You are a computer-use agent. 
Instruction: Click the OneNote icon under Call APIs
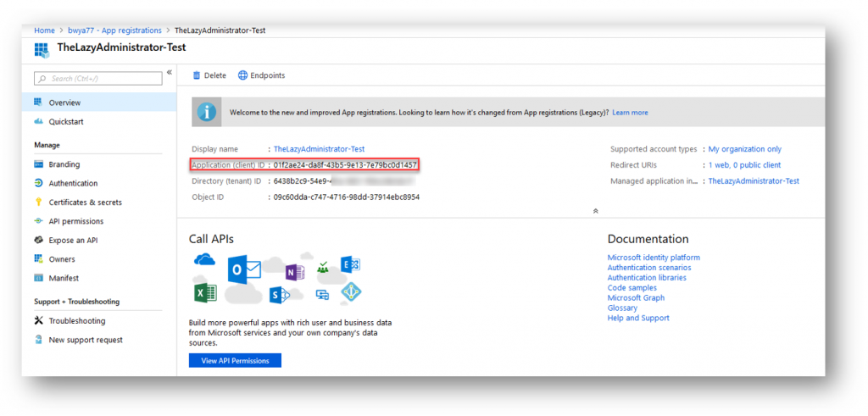(x=295, y=272)
